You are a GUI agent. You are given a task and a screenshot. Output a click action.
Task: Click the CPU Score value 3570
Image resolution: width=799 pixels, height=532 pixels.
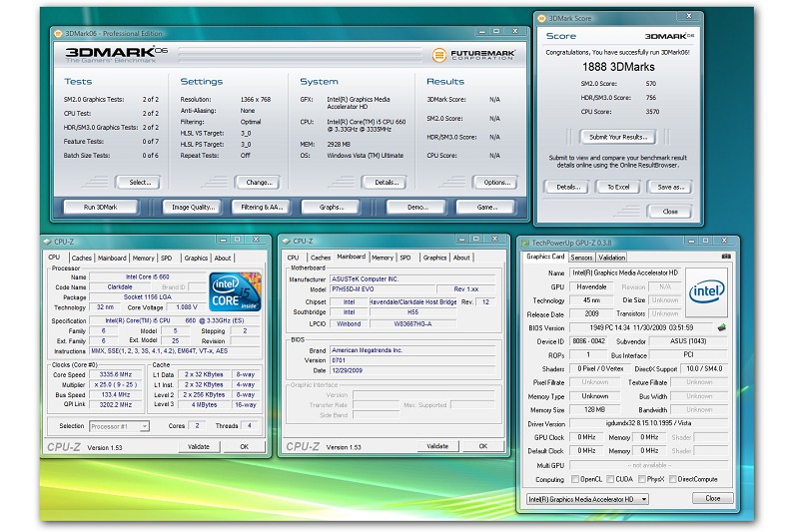[652, 112]
